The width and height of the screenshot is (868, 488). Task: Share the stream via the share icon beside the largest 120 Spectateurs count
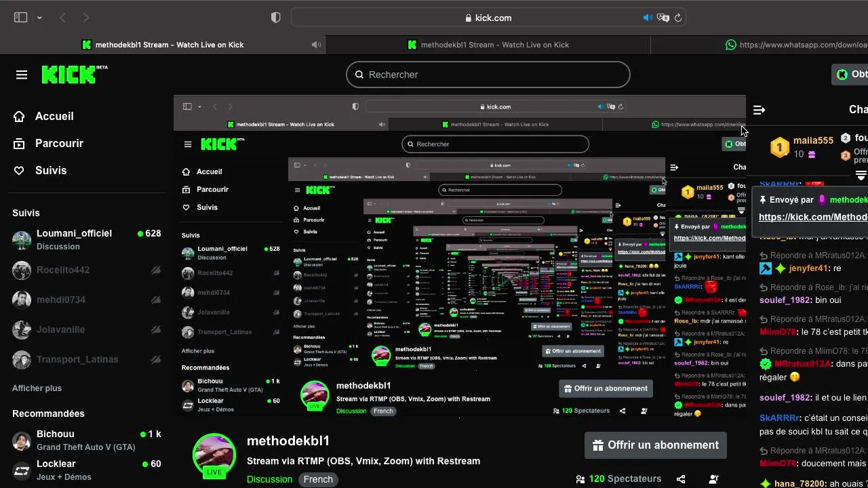click(681, 479)
